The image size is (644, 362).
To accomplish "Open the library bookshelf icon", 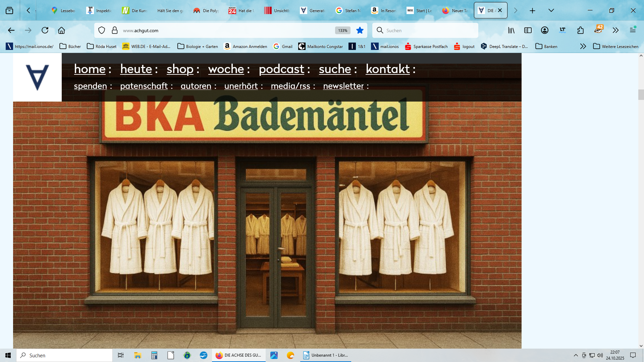I will click(511, 31).
